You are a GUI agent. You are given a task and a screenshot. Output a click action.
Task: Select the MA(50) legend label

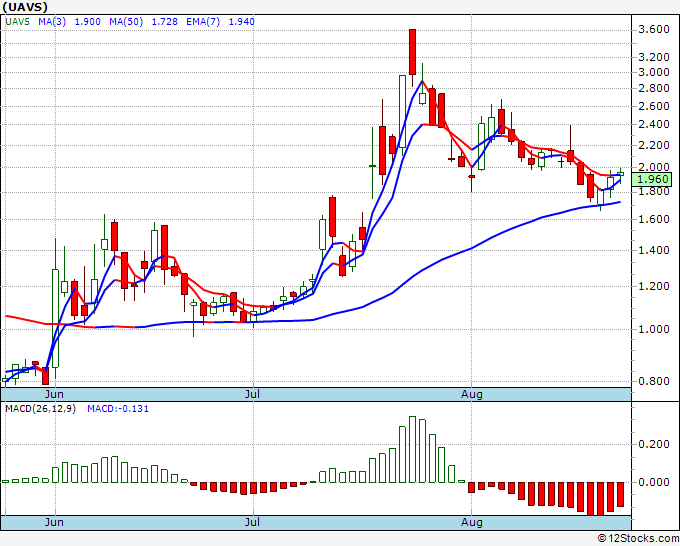pyautogui.click(x=126, y=22)
